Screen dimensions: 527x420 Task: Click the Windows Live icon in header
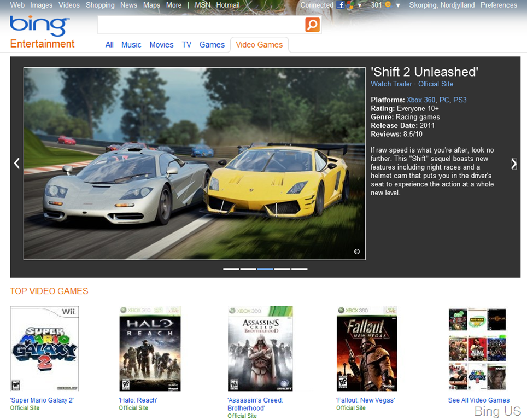pyautogui.click(x=350, y=5)
